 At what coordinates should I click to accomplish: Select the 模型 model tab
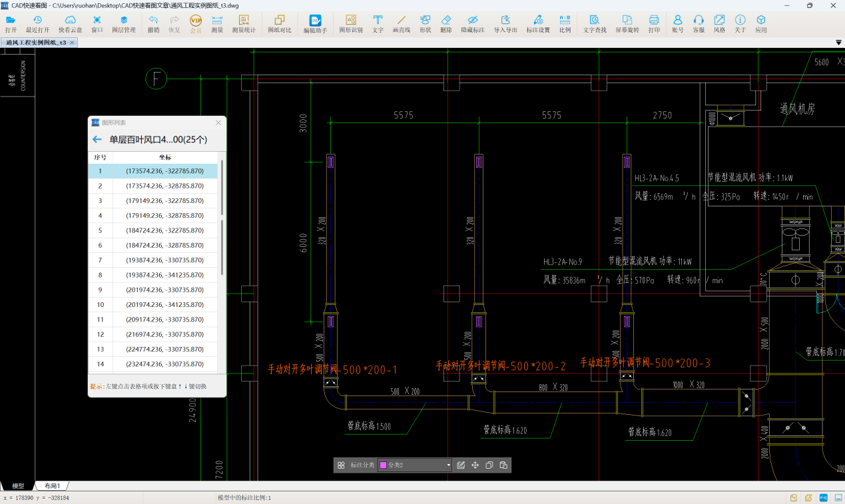pos(18,486)
